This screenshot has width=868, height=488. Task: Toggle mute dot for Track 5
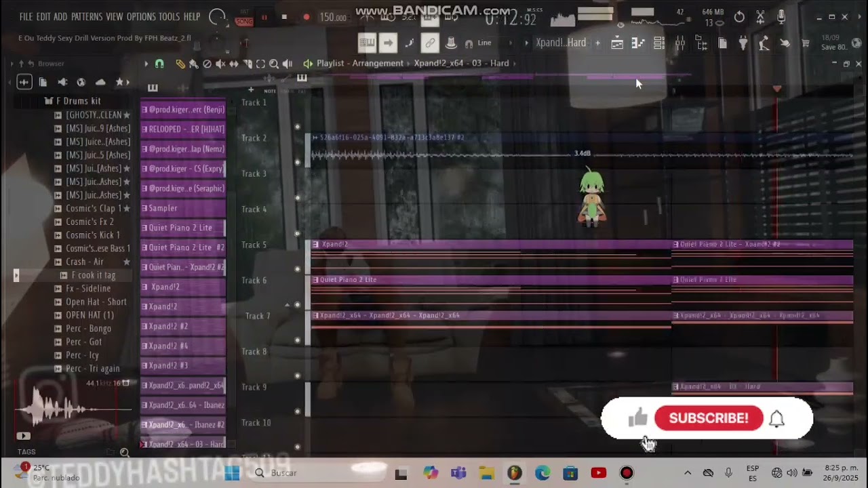[297, 269]
